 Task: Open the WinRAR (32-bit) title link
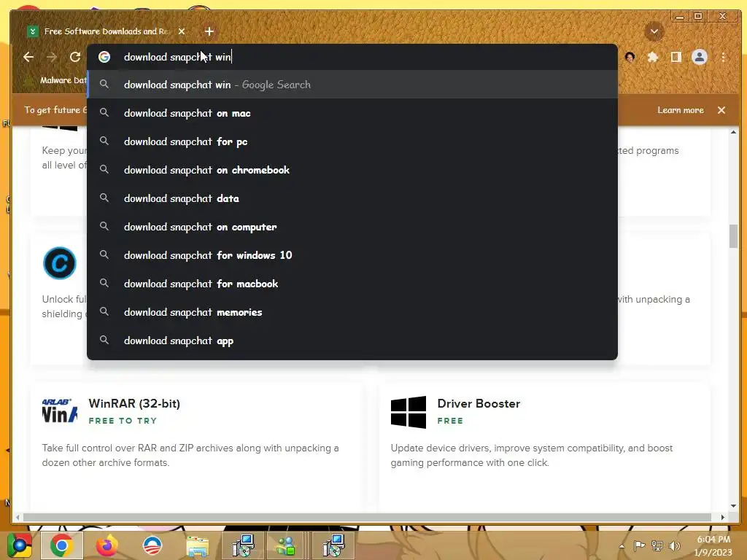pyautogui.click(x=134, y=403)
